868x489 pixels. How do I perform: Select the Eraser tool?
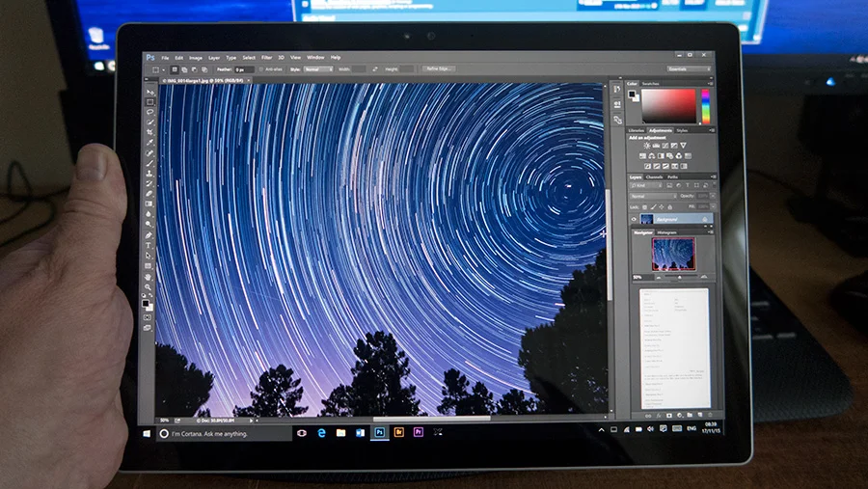[x=149, y=193]
